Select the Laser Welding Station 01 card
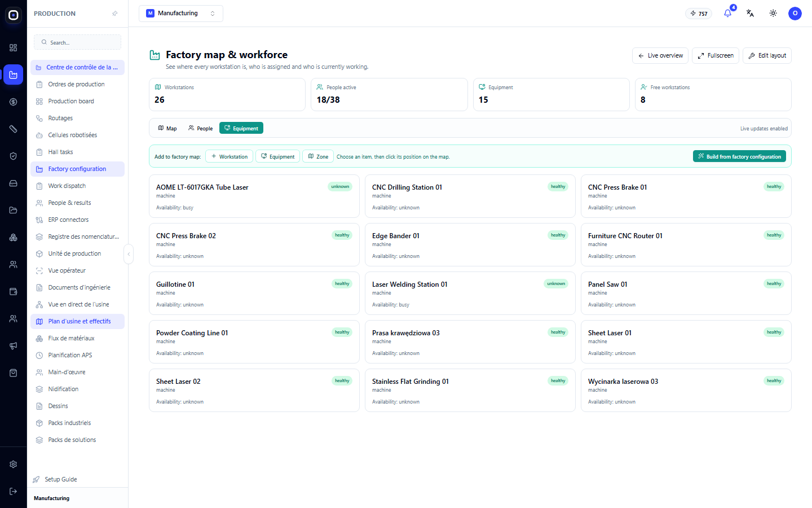 tap(470, 293)
